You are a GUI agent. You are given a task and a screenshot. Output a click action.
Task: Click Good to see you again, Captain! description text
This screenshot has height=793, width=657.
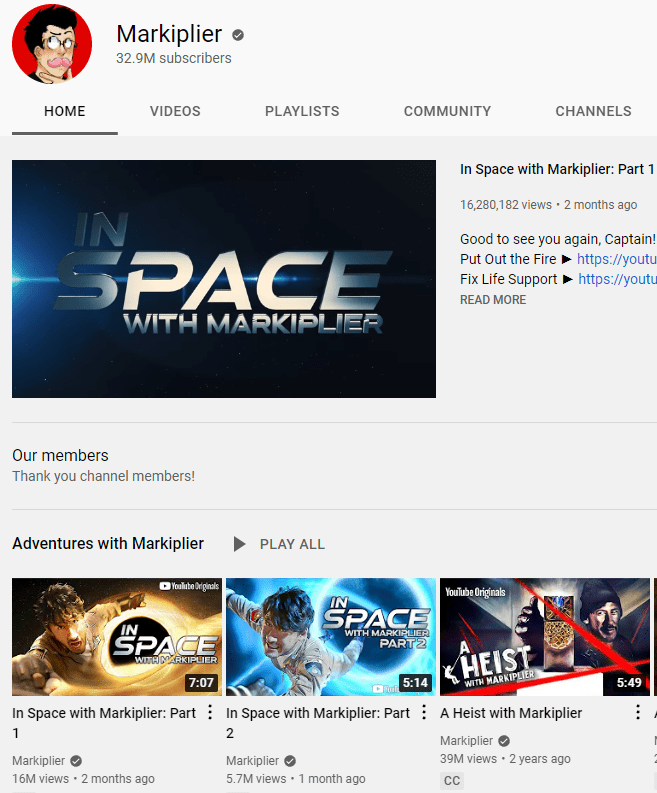(558, 239)
